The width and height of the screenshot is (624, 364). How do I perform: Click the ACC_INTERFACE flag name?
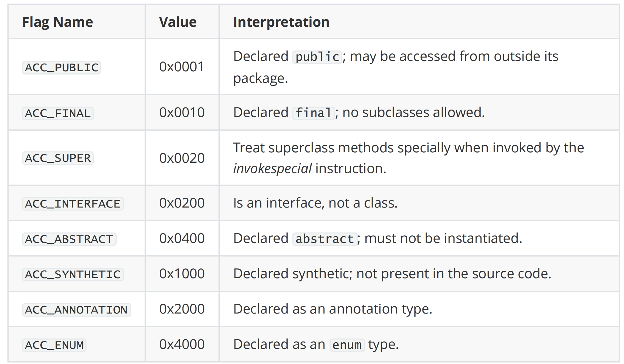[73, 204]
